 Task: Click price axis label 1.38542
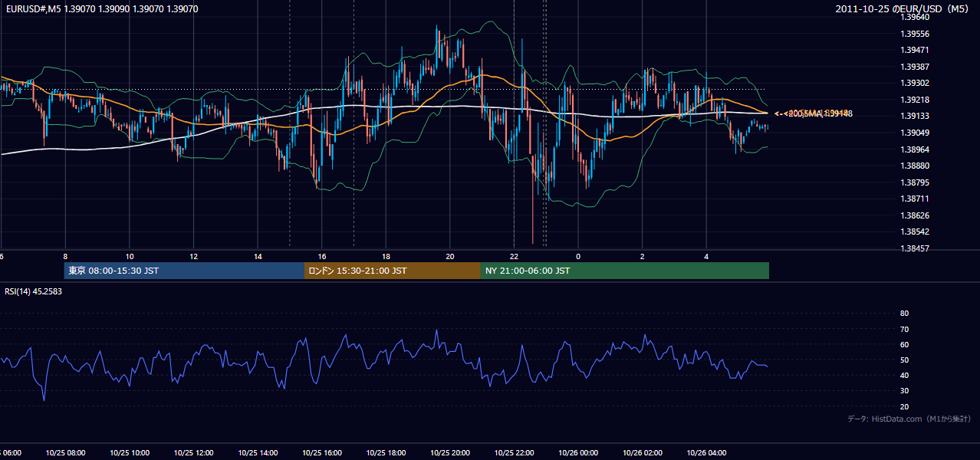coord(914,232)
